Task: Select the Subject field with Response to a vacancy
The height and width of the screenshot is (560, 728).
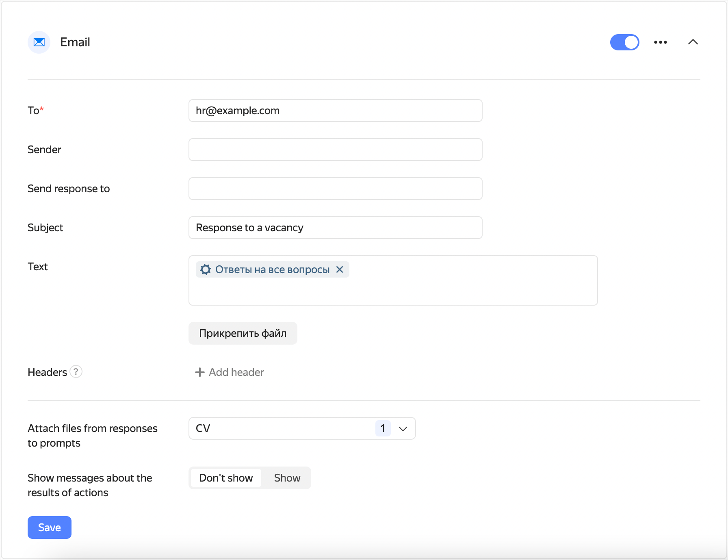Action: 335,228
